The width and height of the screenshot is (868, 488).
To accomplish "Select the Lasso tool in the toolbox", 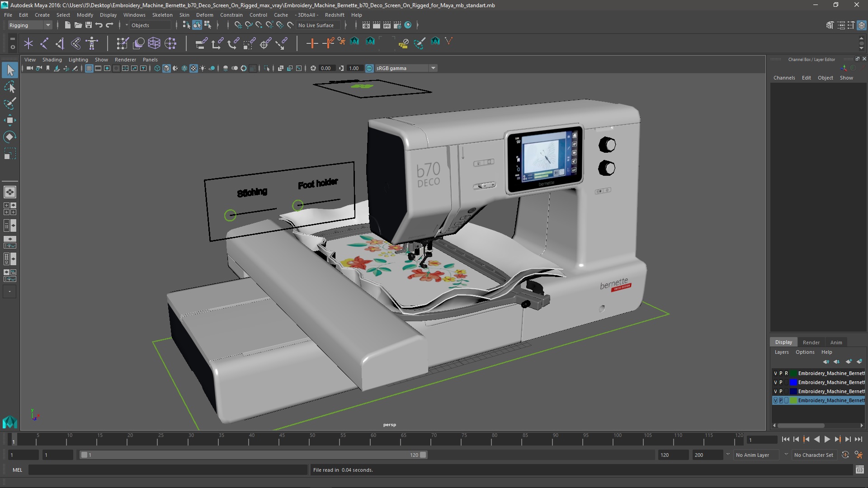I will pos(10,87).
